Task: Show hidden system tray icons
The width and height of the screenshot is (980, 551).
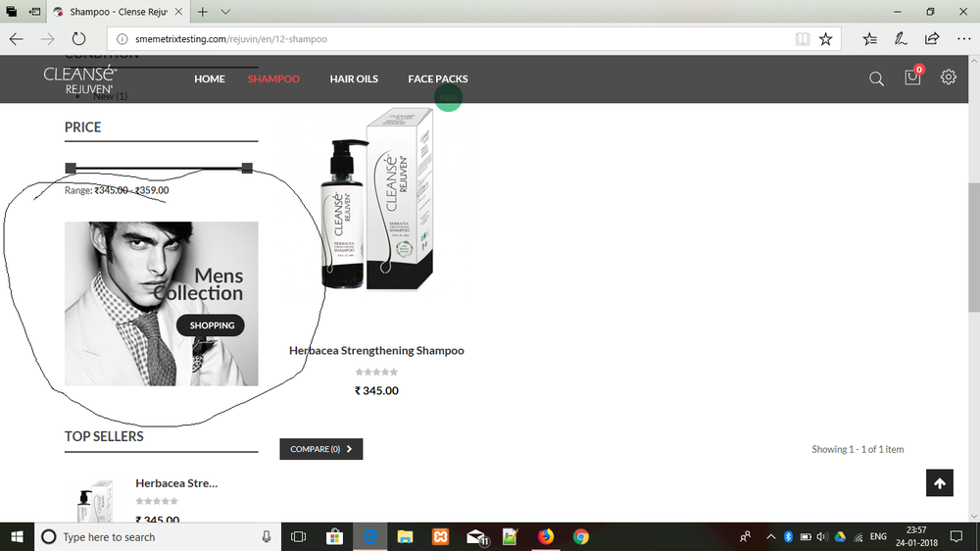Action: point(770,536)
